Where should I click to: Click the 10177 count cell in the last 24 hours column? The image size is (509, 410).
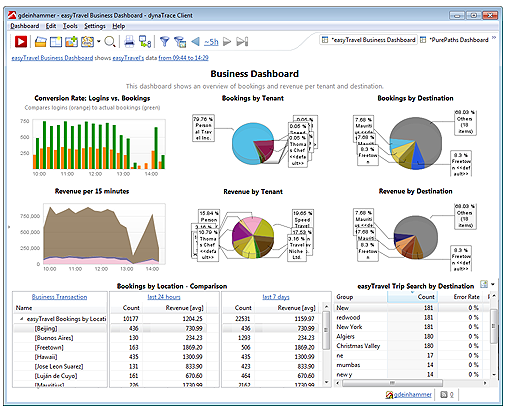131,319
